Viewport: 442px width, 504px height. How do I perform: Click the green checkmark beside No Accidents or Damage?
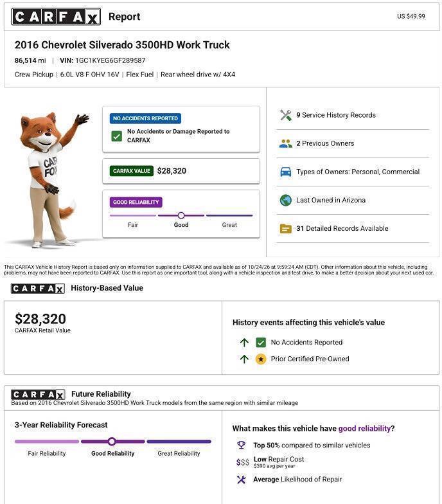tap(117, 136)
